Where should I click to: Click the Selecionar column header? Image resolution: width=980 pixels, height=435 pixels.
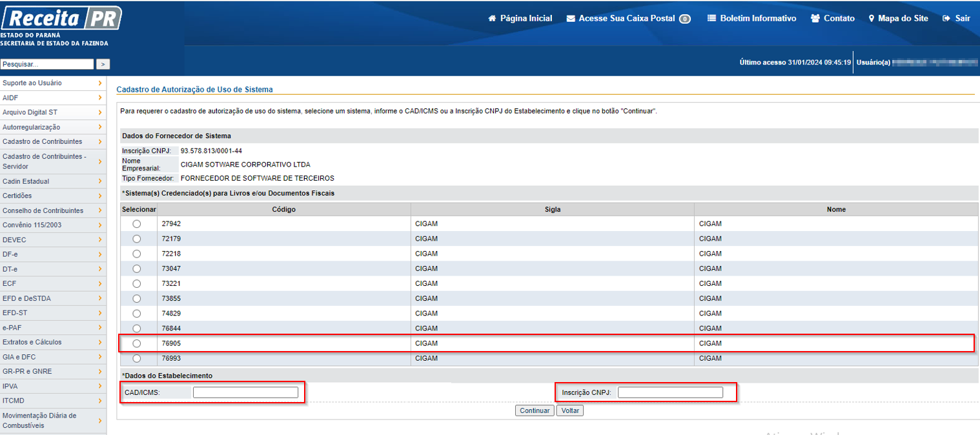139,209
